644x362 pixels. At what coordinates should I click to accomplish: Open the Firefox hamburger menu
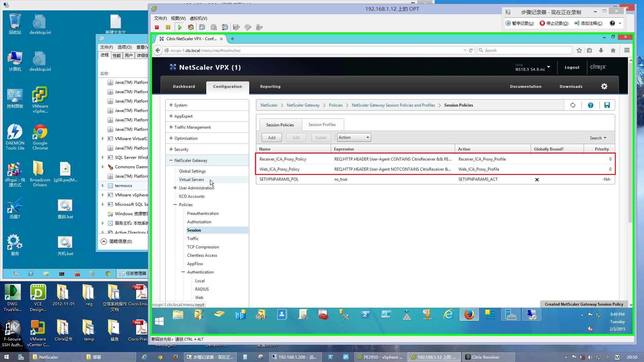pyautogui.click(x=627, y=50)
